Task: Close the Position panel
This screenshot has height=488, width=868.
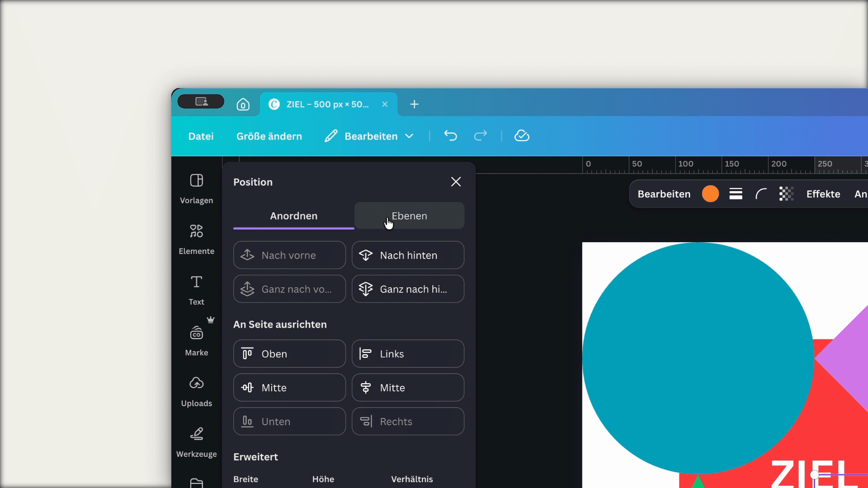Action: pyautogui.click(x=456, y=182)
